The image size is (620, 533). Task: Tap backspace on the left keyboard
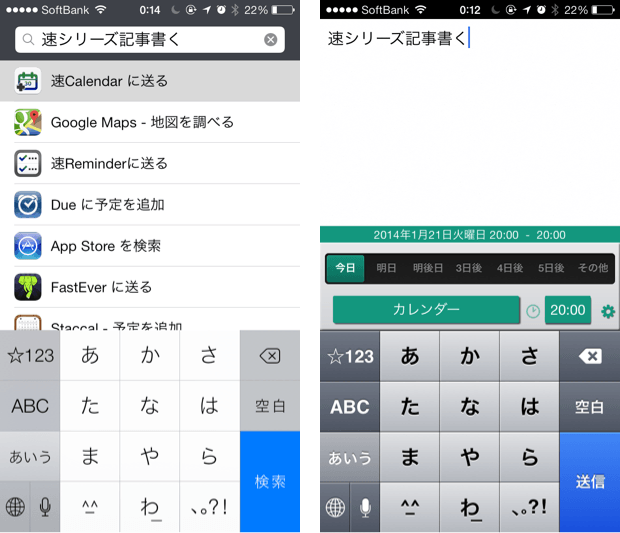click(270, 355)
